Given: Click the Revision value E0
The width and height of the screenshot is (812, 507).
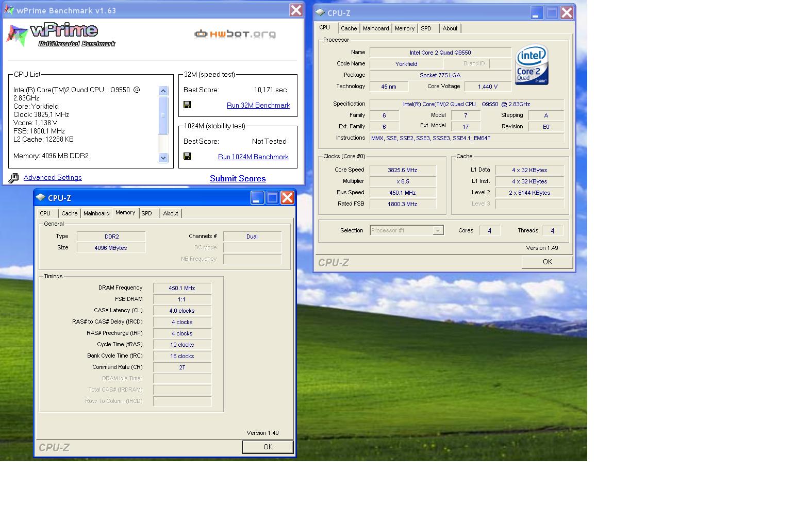Looking at the screenshot, I should coord(546,127).
